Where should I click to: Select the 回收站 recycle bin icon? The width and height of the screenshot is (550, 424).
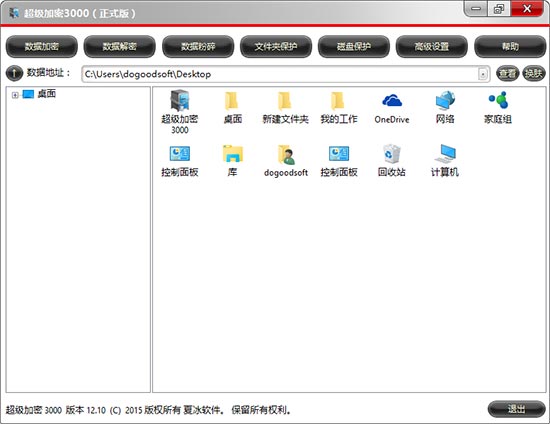391,154
